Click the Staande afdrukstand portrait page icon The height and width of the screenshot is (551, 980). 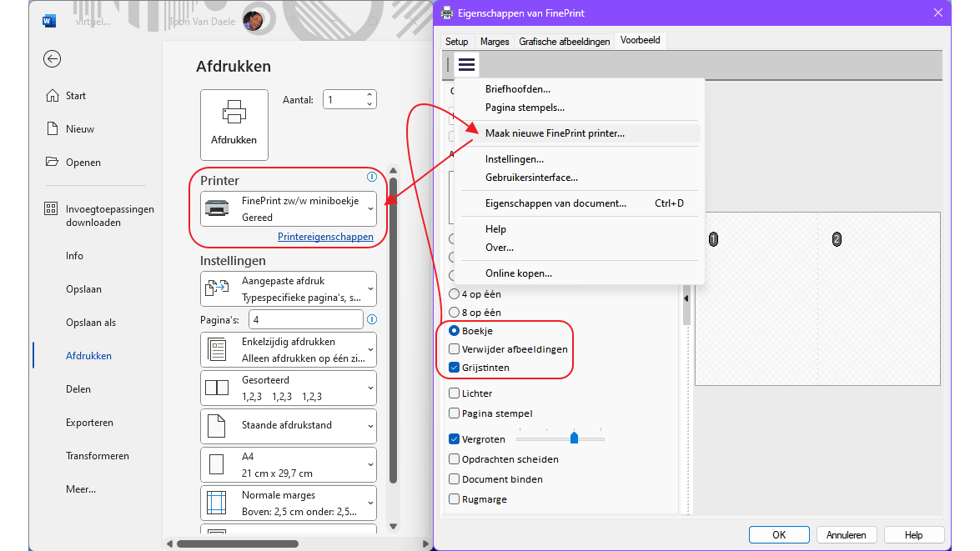[x=216, y=425]
